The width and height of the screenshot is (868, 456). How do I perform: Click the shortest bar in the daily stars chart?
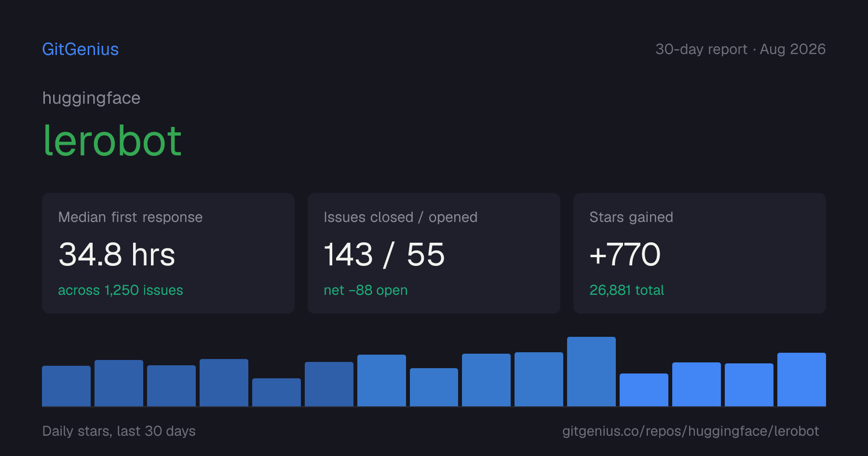(x=276, y=392)
